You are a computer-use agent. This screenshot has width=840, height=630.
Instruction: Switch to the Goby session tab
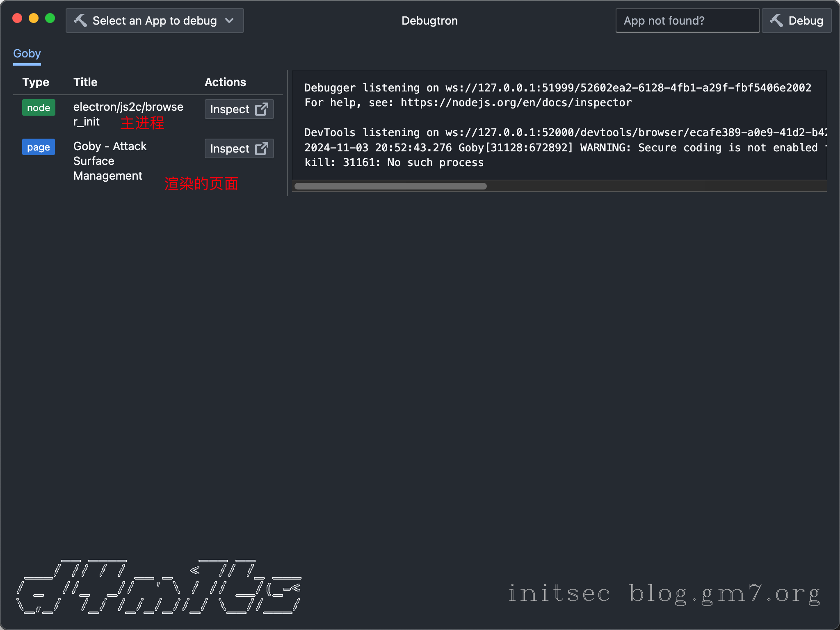pyautogui.click(x=27, y=54)
